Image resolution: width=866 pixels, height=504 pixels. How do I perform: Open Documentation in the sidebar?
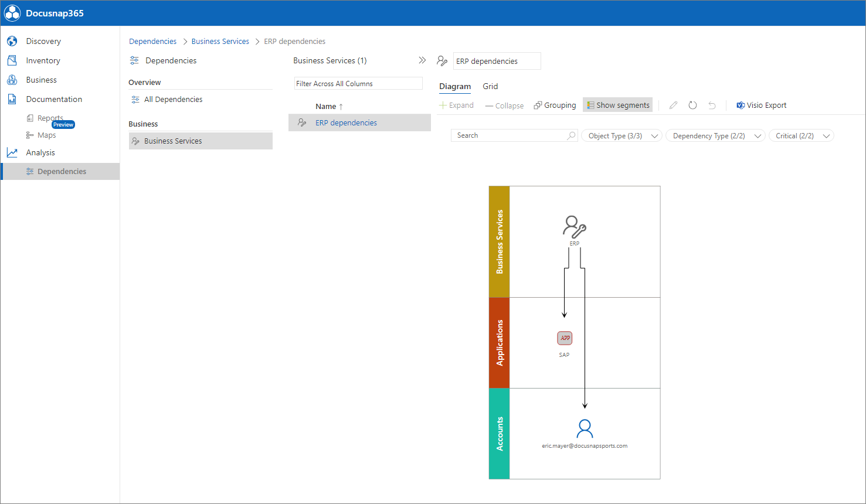[54, 99]
